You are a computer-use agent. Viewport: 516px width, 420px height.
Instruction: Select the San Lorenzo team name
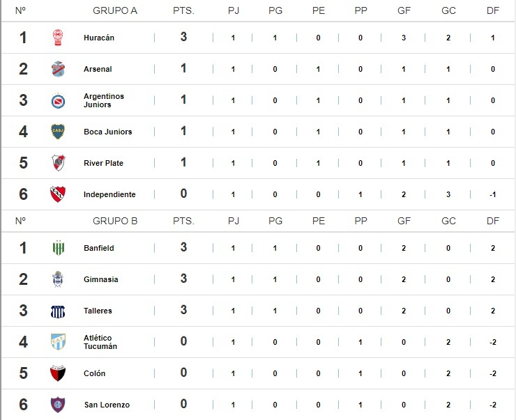coord(106,405)
